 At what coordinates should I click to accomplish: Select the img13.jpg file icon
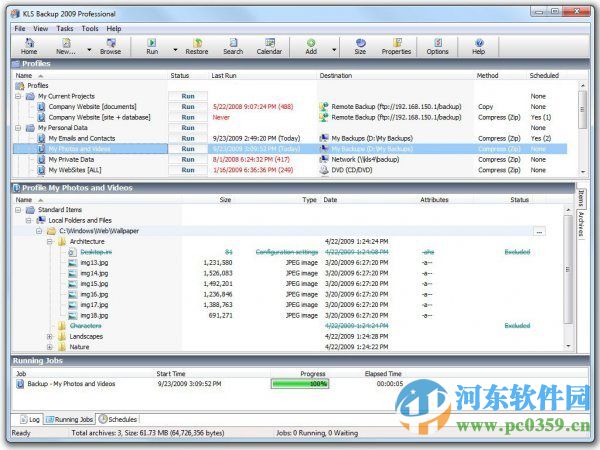73,263
